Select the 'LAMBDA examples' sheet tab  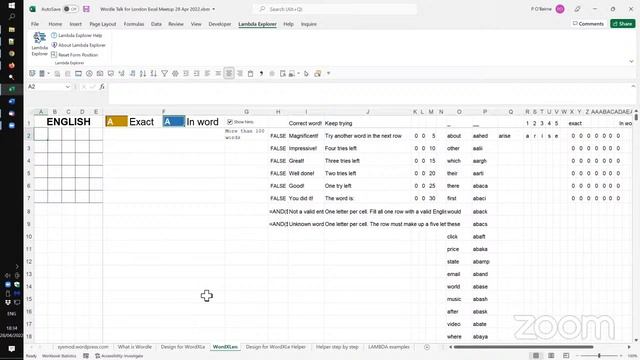point(389,347)
